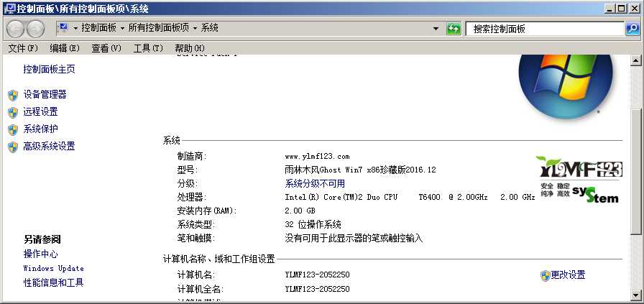This screenshot has height=304, width=644.
Task: Click the Back navigation arrow button
Action: pyautogui.click(x=16, y=29)
